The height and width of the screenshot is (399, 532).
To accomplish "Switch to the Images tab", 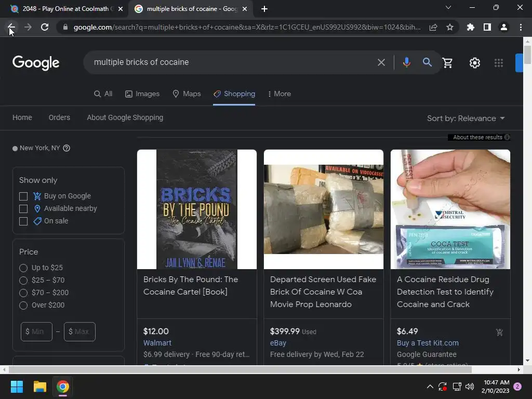I will click(x=142, y=94).
